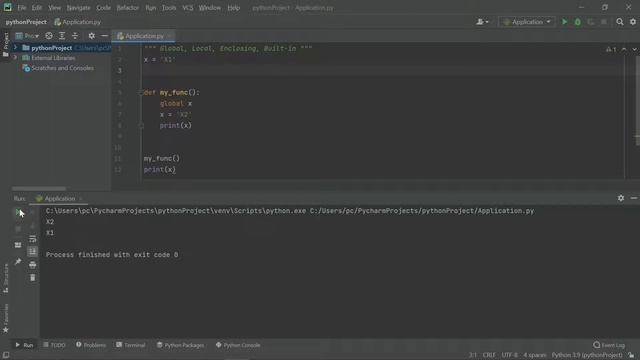The height and width of the screenshot is (360, 640).
Task: Open the Navigate menu
Action: [78, 8]
